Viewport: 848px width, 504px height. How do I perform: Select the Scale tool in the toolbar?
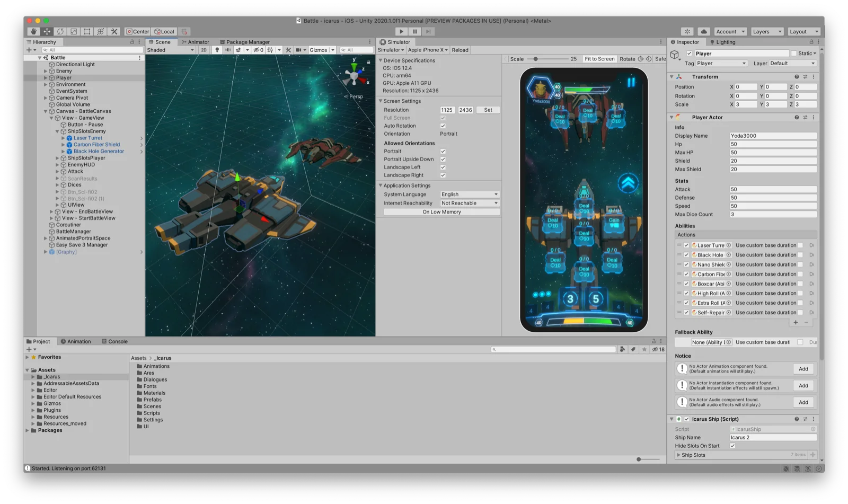[74, 31]
